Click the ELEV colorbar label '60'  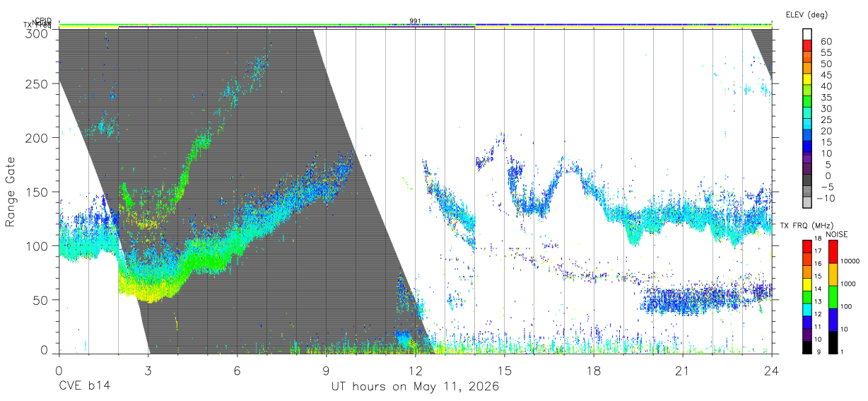pos(825,42)
